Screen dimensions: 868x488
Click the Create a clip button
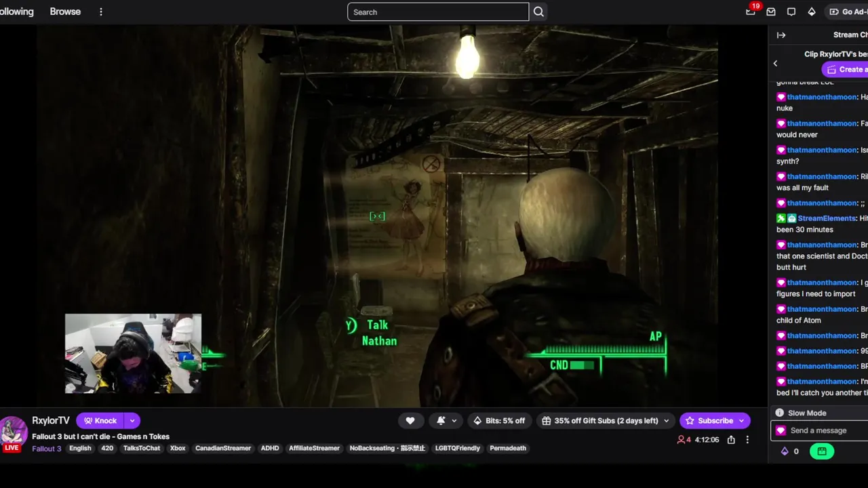pyautogui.click(x=845, y=69)
